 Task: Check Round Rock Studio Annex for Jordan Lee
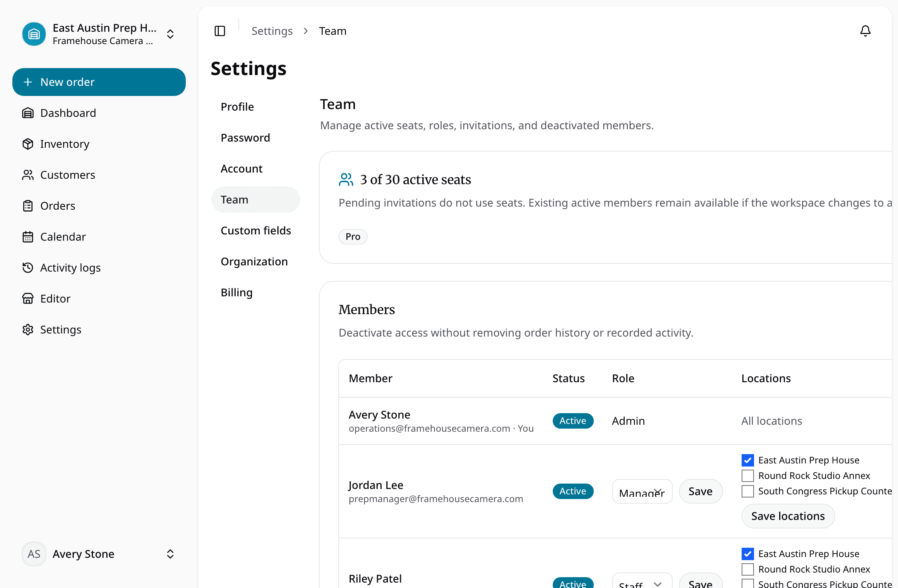[x=748, y=476]
